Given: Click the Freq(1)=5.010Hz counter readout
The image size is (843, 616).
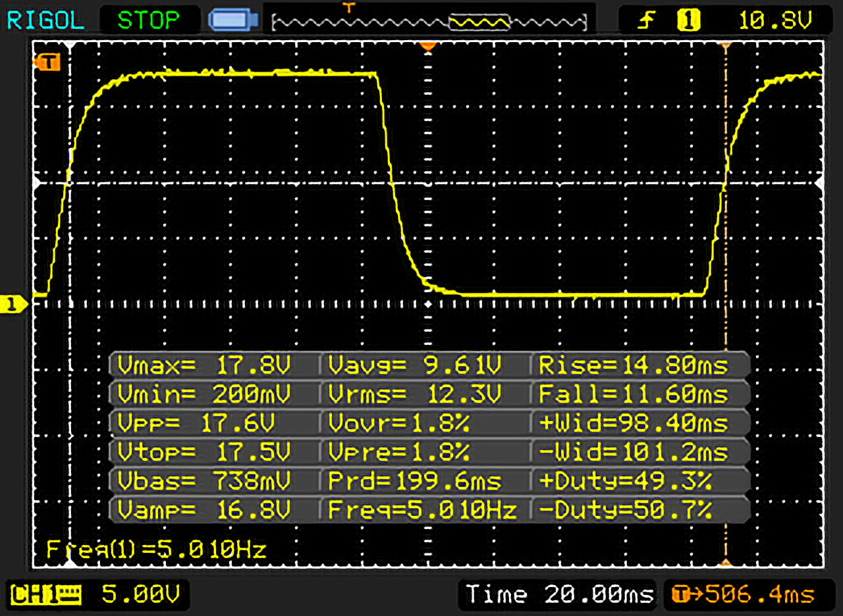Looking at the screenshot, I should tap(157, 549).
